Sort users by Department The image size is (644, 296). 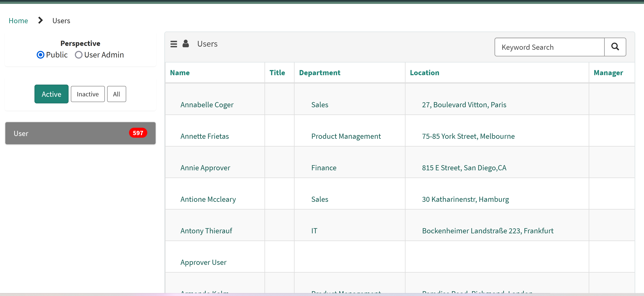coord(319,72)
